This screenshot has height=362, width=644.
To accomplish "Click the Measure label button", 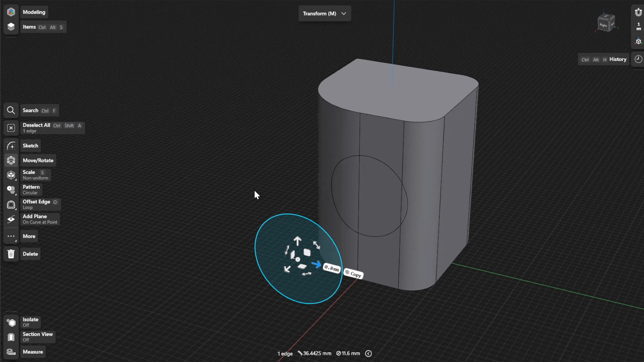I will tap(33, 352).
